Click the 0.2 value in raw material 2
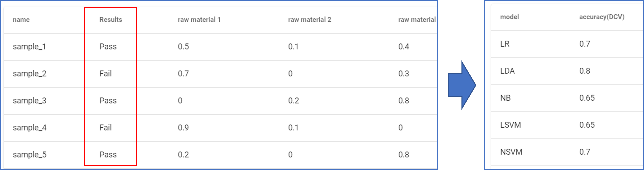This screenshot has height=170, width=644. [x=293, y=100]
